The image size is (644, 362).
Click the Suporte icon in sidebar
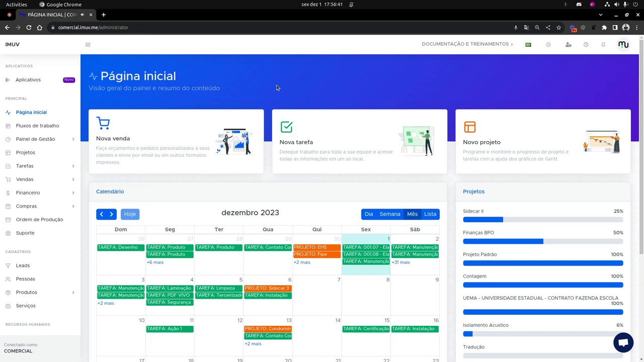click(8, 233)
